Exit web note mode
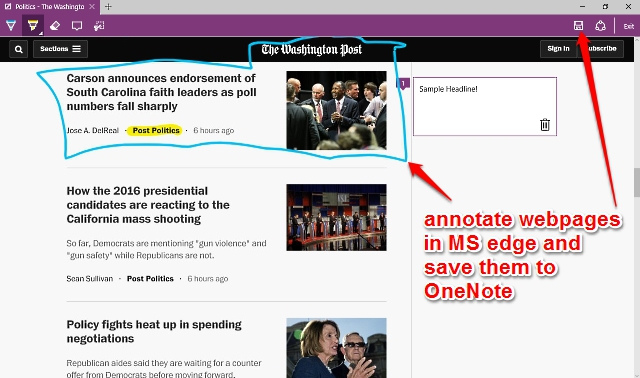The height and width of the screenshot is (378, 640). 629,26
